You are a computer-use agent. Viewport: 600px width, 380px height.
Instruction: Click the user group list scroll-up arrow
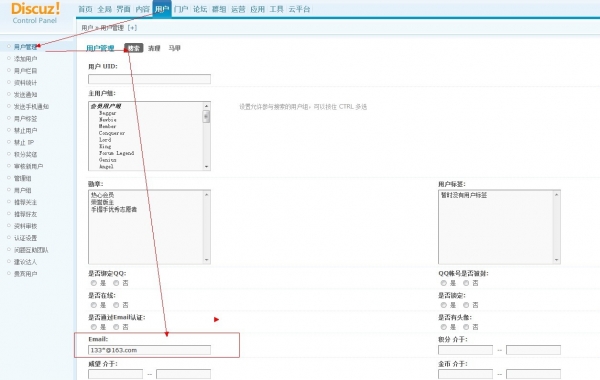coord(207,106)
